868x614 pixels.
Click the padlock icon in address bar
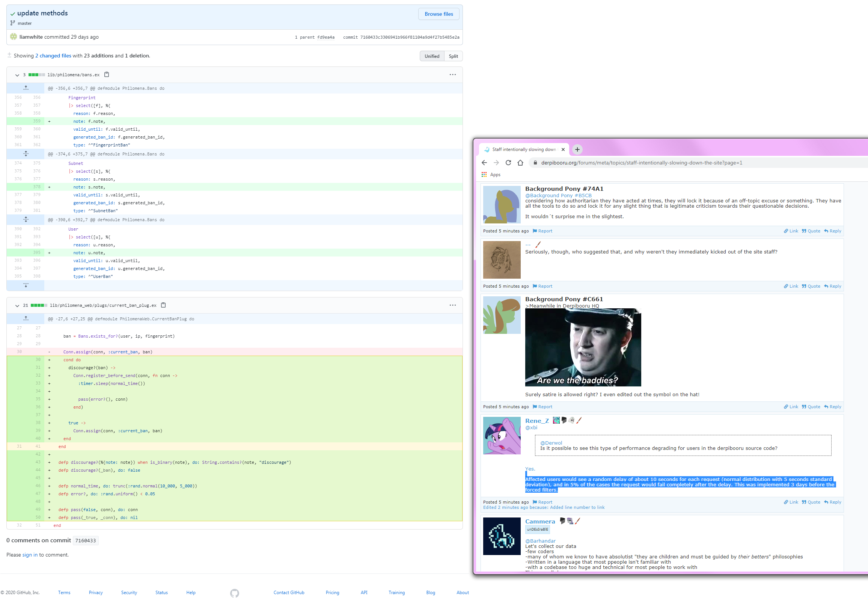[535, 163]
